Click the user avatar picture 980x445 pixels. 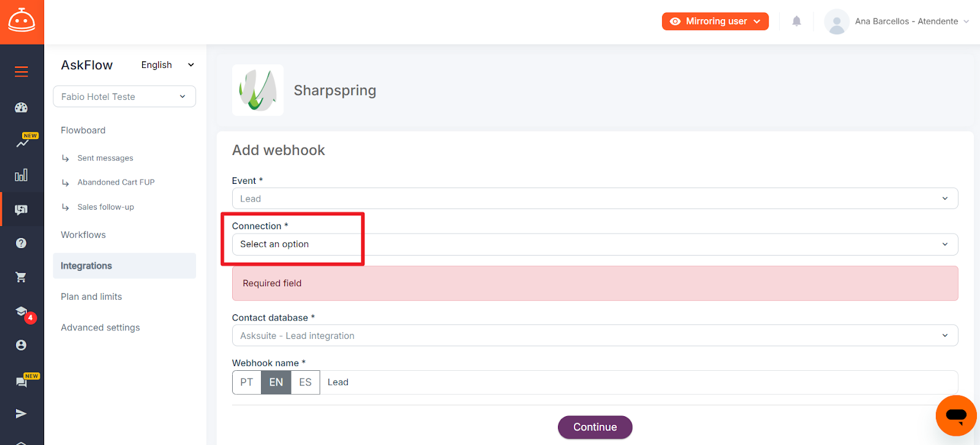[837, 21]
